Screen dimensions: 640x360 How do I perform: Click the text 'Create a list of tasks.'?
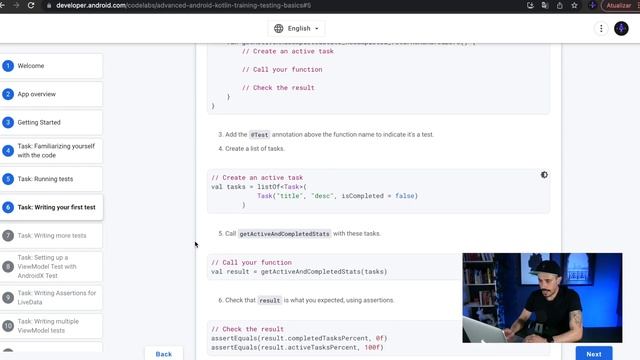point(255,149)
